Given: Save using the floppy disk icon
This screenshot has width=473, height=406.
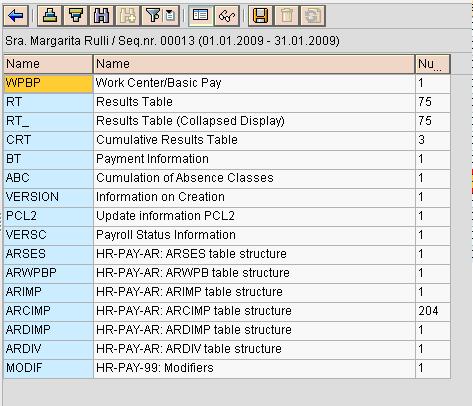Looking at the screenshot, I should [x=261, y=16].
